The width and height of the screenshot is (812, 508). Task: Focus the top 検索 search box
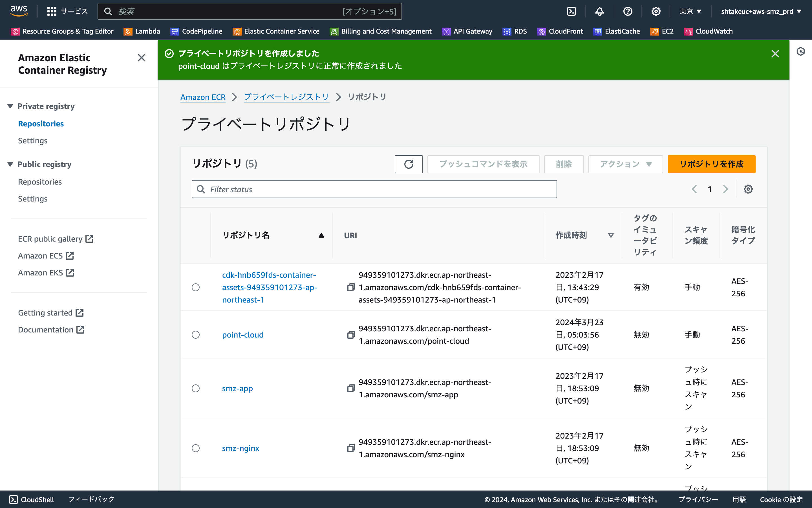[x=250, y=11]
